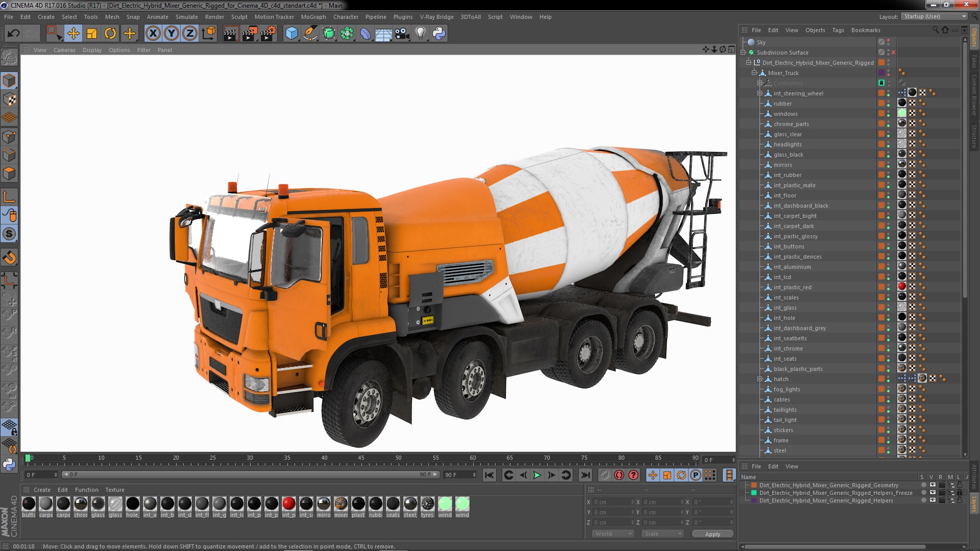
Task: Open Object Manager Tags menu
Action: 838,30
